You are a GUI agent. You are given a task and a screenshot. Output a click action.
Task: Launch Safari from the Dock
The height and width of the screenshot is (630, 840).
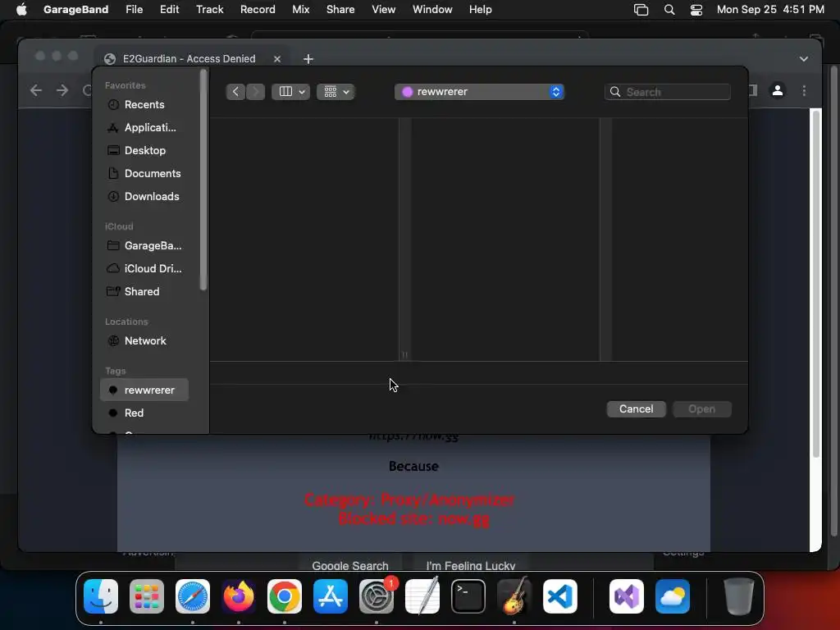tap(193, 596)
